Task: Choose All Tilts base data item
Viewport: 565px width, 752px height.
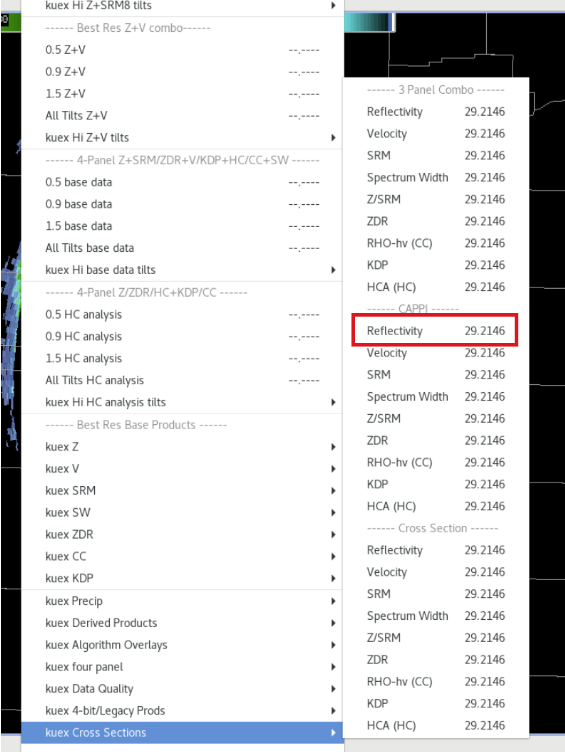Action: [182, 248]
